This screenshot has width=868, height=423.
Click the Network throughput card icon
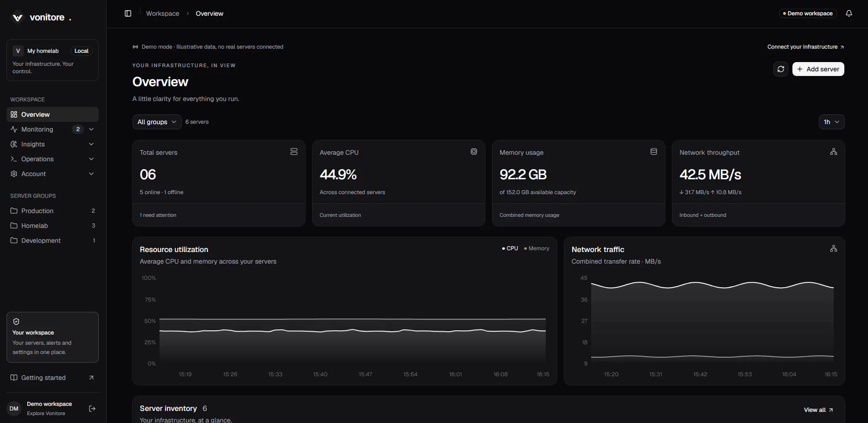[834, 152]
